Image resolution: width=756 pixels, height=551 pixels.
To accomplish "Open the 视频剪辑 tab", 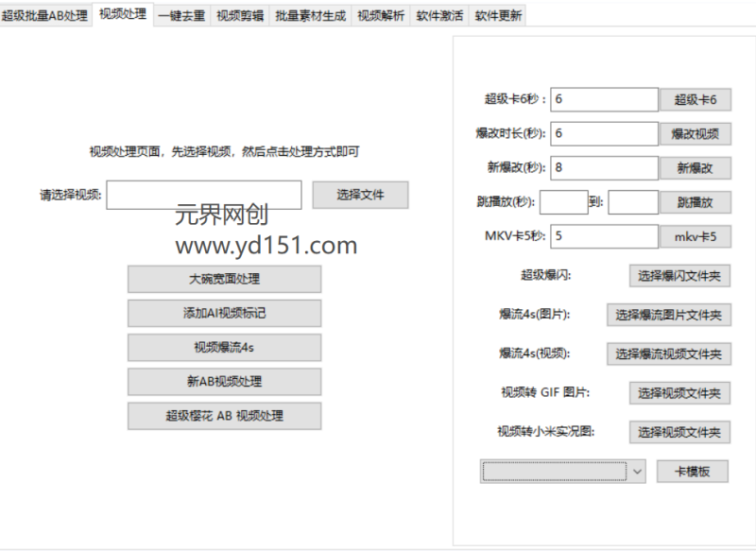I will (x=237, y=15).
